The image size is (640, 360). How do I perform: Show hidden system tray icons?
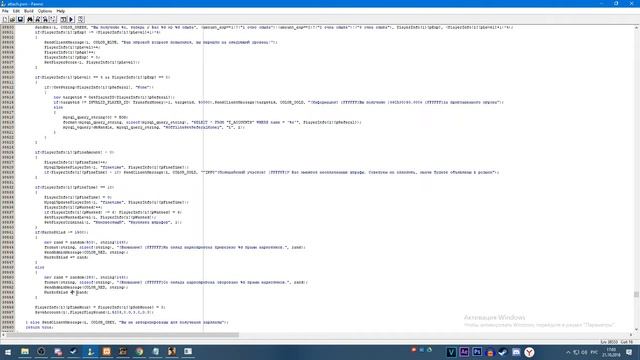tap(568, 352)
